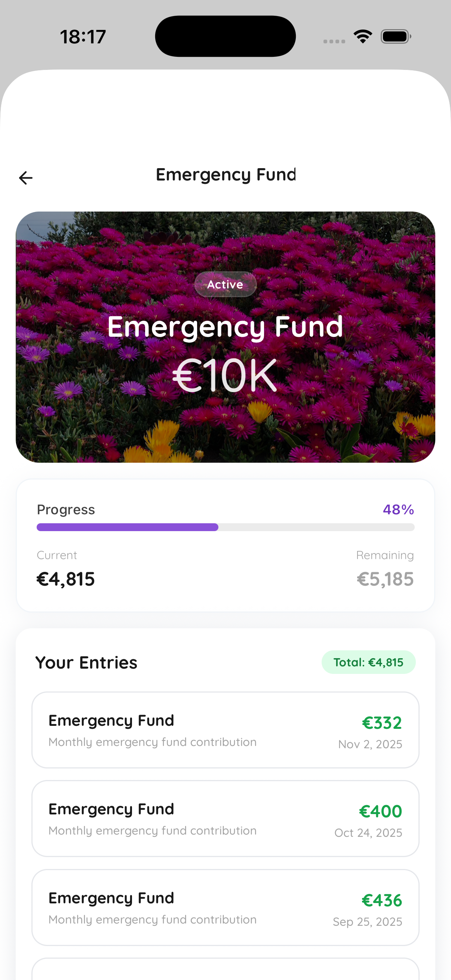Screen dimensions: 451x980
Task: Tap the 48% progress percentage
Action: point(398,509)
